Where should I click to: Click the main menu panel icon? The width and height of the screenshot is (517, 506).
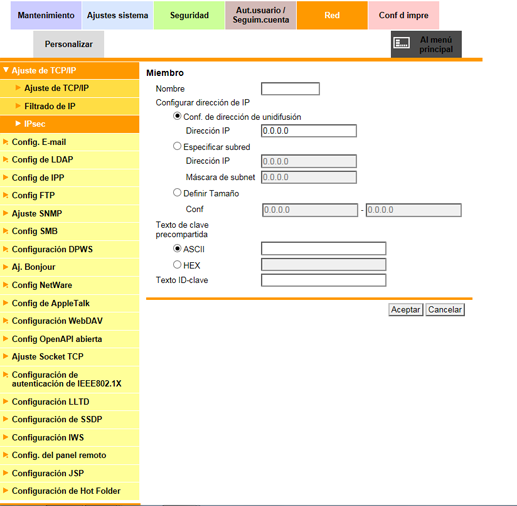402,43
